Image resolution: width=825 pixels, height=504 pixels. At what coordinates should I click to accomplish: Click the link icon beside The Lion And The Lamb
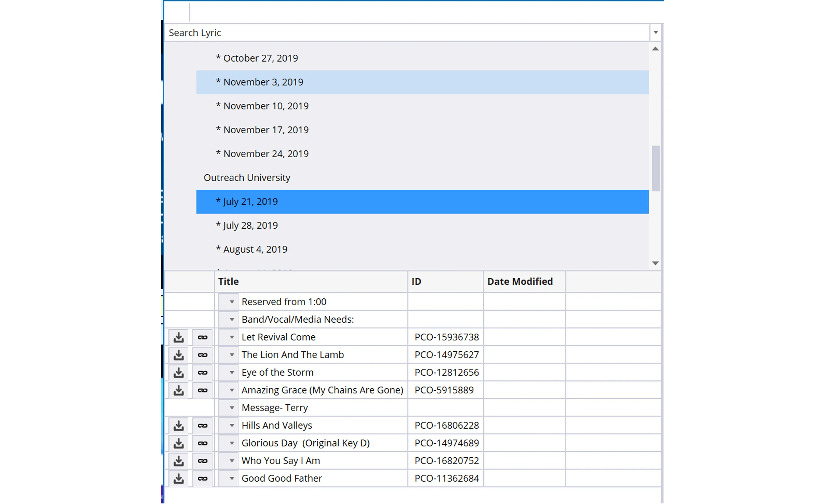pyautogui.click(x=203, y=355)
